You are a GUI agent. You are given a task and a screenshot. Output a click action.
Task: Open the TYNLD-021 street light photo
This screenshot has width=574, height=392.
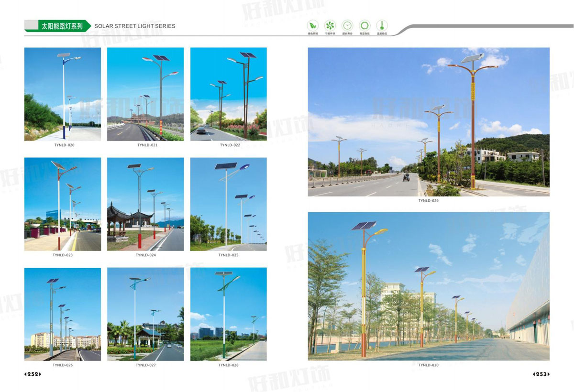click(145, 94)
